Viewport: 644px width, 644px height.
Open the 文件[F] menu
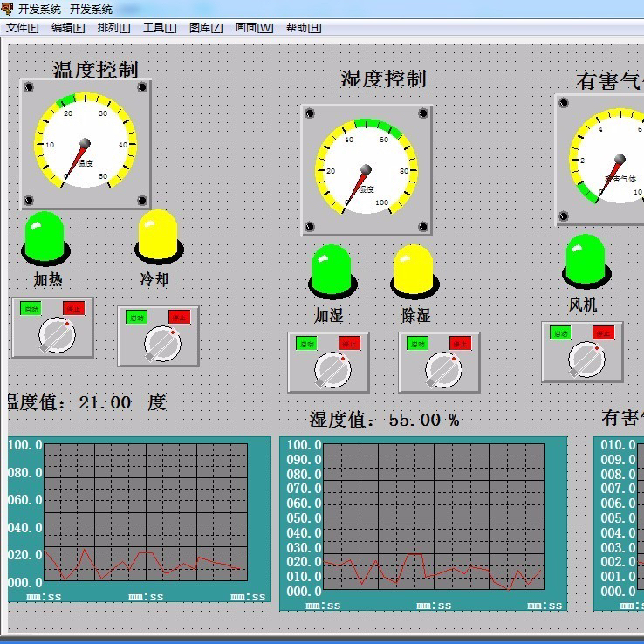pyautogui.click(x=22, y=28)
